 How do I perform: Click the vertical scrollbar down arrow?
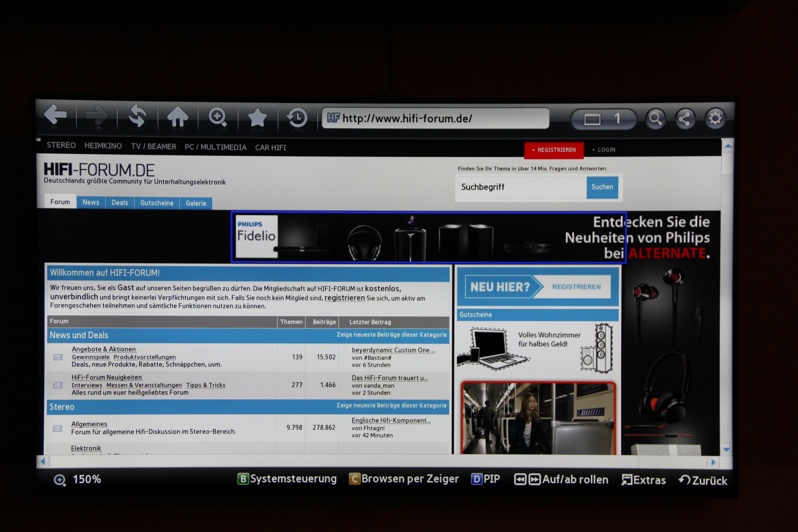(727, 449)
